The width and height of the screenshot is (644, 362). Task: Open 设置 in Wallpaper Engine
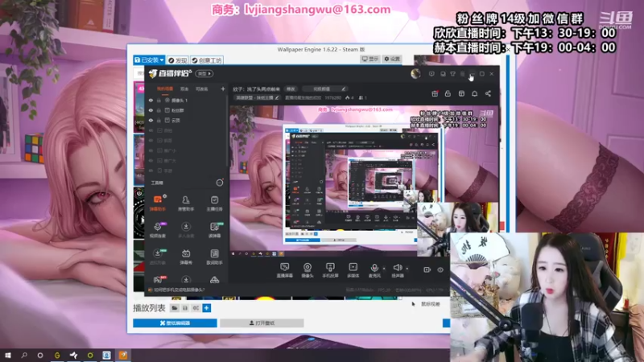click(392, 59)
